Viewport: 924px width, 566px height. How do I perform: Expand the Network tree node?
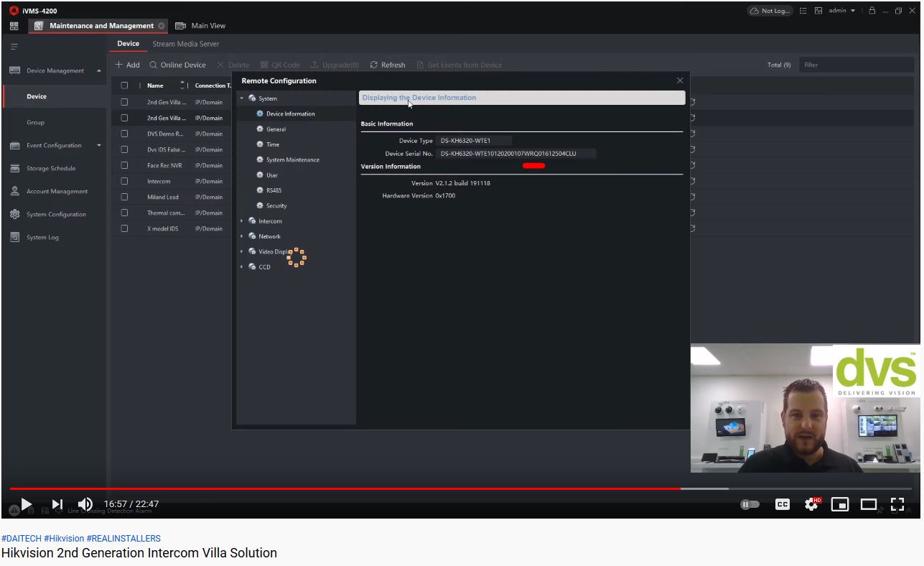[242, 236]
